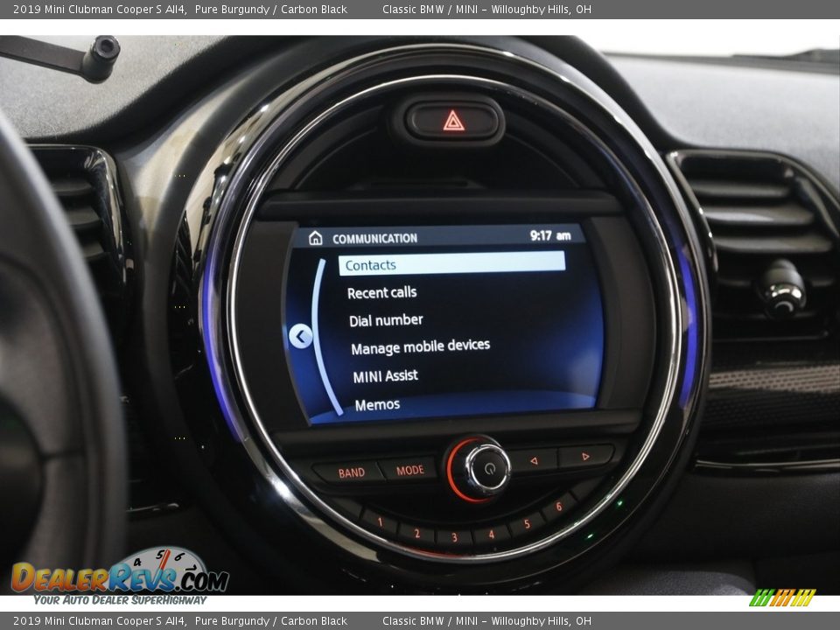This screenshot has height=630, width=840.
Task: Tap the 9:17 am clock display
Action: pos(550,235)
